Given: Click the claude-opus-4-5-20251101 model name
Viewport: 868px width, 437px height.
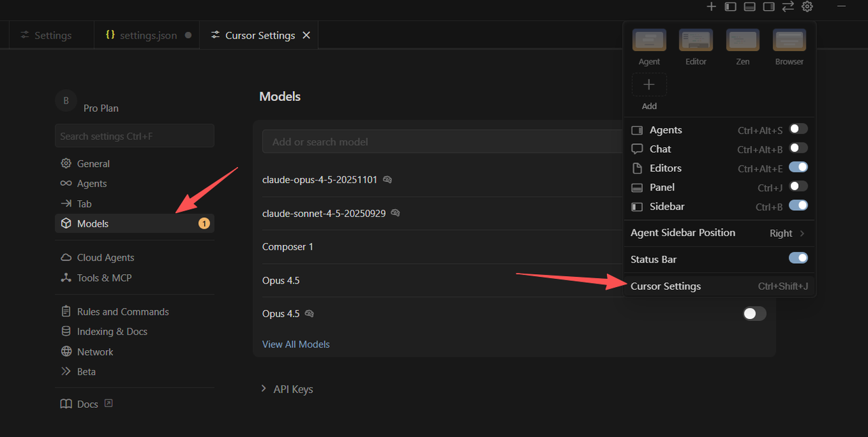Looking at the screenshot, I should click(320, 180).
